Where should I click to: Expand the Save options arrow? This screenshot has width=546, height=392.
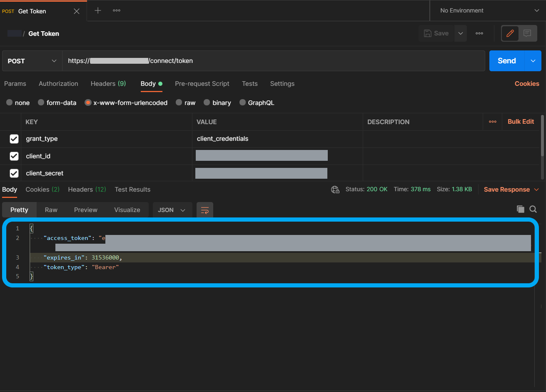(x=460, y=33)
